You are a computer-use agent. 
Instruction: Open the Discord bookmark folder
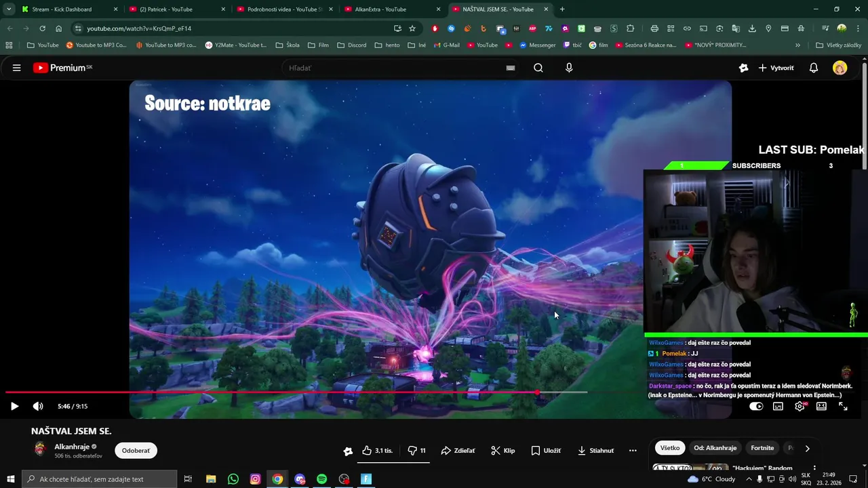pos(351,45)
